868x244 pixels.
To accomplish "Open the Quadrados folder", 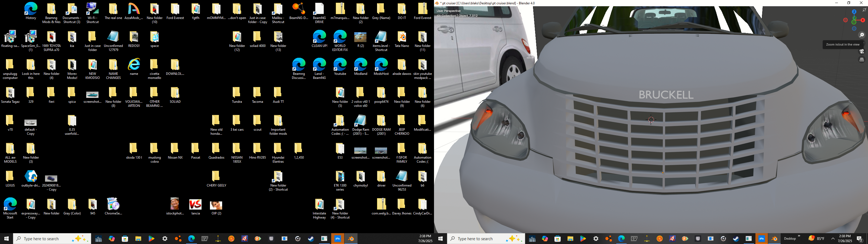I will click(216, 151).
